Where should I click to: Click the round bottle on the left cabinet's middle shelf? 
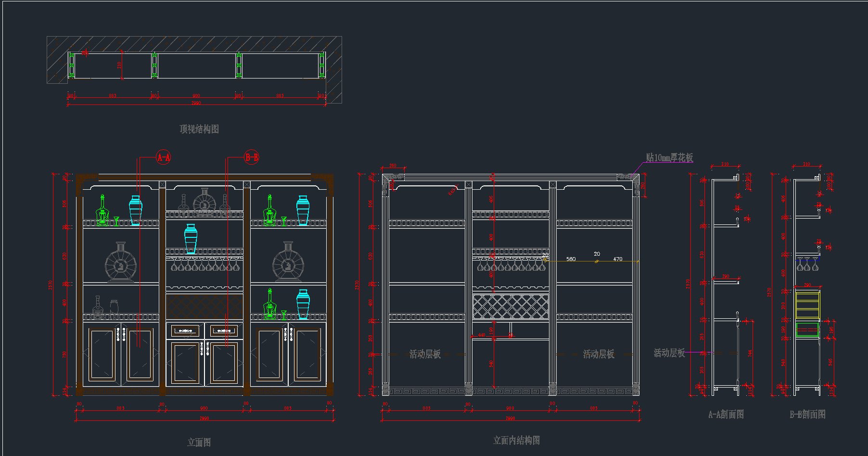click(120, 262)
